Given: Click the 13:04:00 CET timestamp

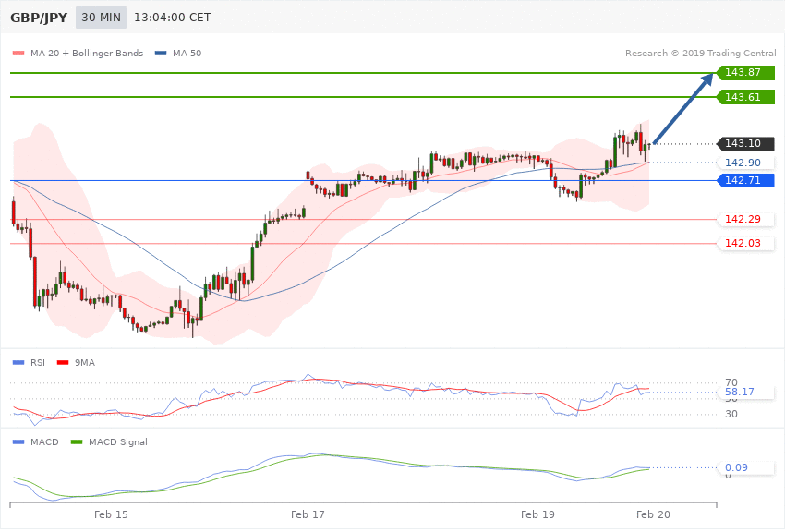Looking at the screenshot, I should click(x=172, y=18).
